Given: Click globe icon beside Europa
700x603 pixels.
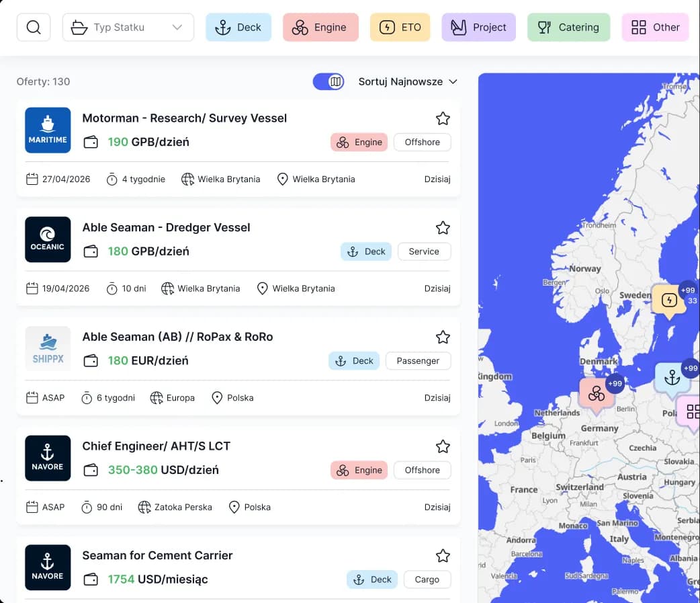Looking at the screenshot, I should point(157,398).
